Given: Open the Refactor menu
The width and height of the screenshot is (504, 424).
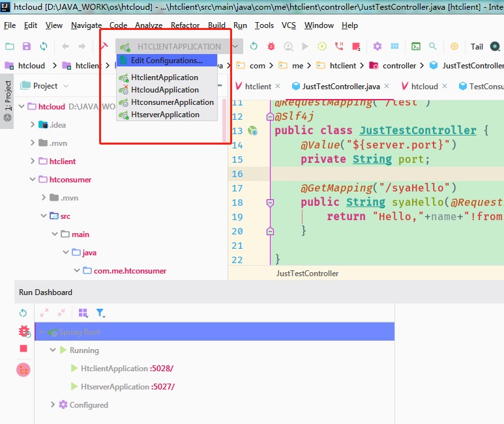Looking at the screenshot, I should click(x=185, y=25).
